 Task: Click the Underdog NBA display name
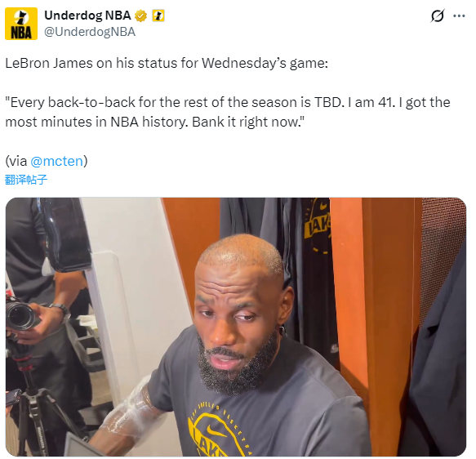tap(87, 16)
